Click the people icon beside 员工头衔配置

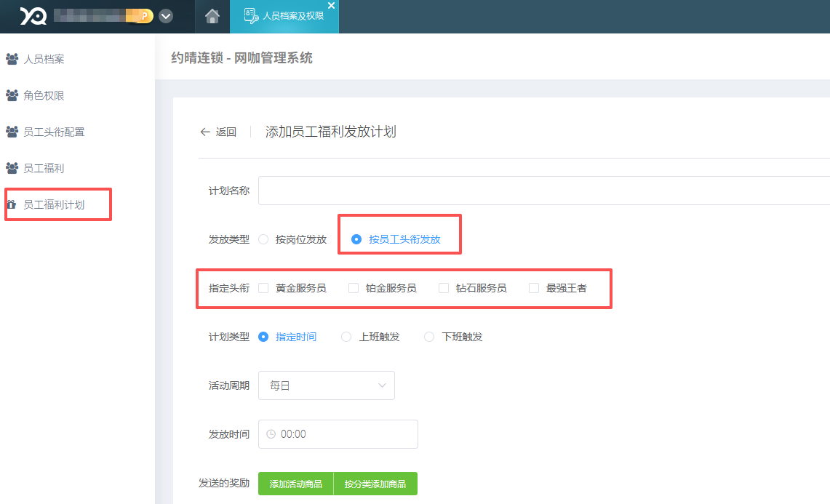pyautogui.click(x=12, y=132)
